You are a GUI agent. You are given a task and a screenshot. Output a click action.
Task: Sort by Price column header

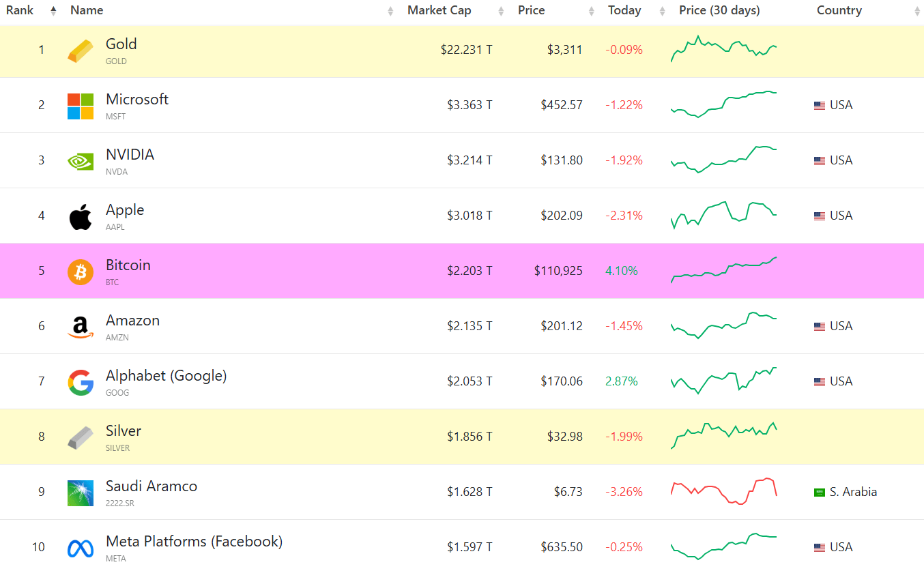[532, 10]
